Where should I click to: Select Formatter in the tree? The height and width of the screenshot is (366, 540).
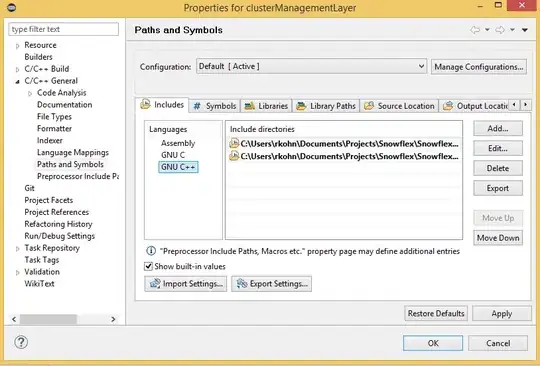tap(54, 128)
